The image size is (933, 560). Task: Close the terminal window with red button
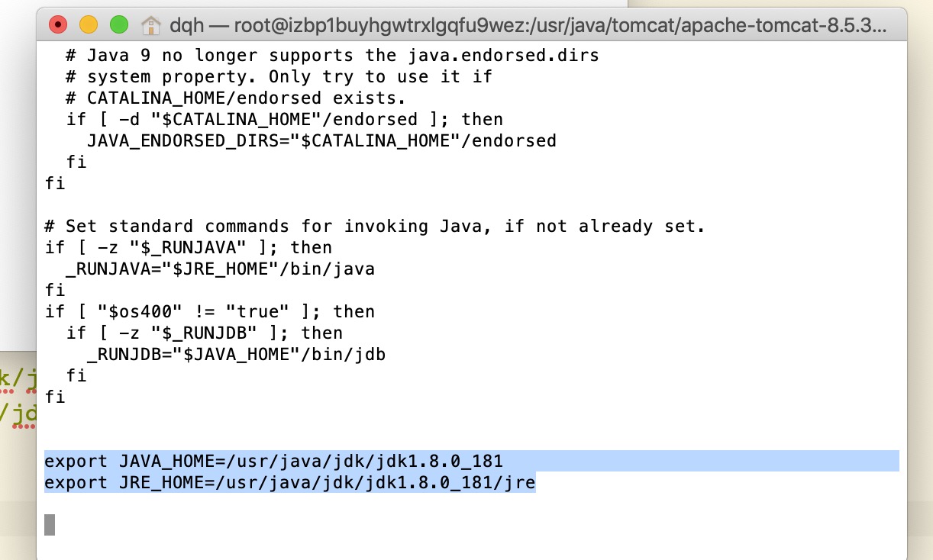(57, 25)
